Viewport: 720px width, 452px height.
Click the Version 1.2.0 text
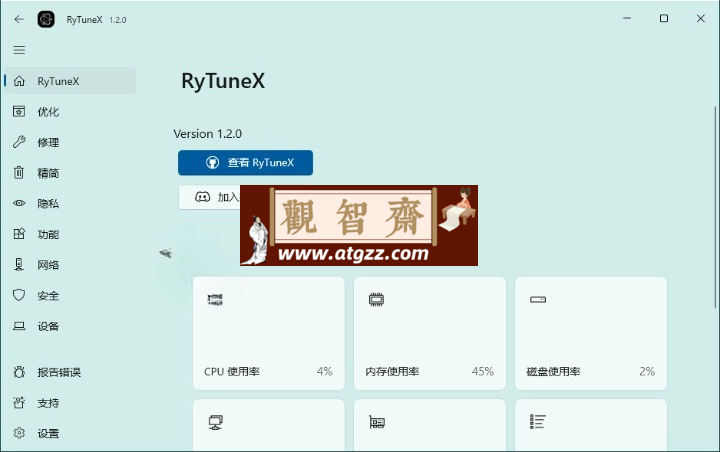coord(208,134)
